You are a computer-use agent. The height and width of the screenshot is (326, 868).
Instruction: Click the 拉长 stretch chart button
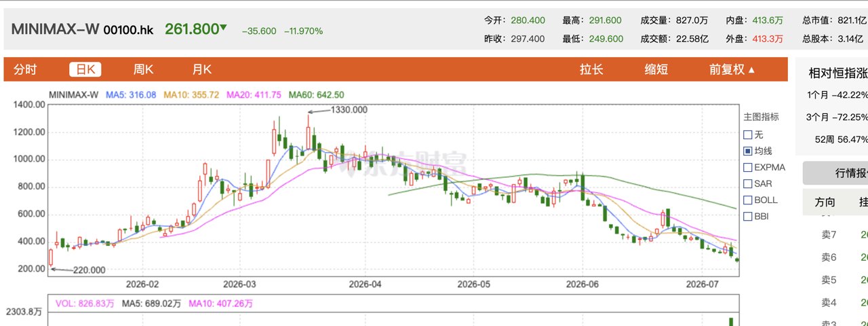pos(591,69)
